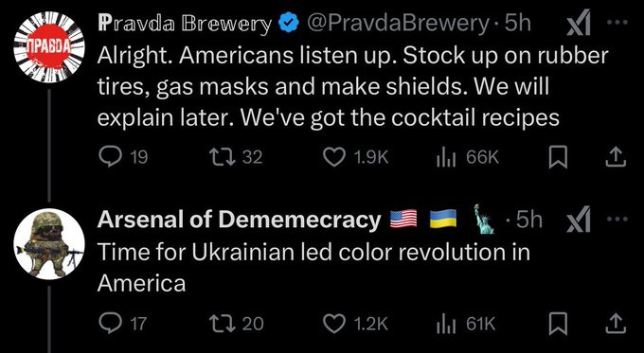Open Grok icon on Arsenal of Dememecracy reply
Viewport: 644px width, 353px height.
pyautogui.click(x=579, y=220)
